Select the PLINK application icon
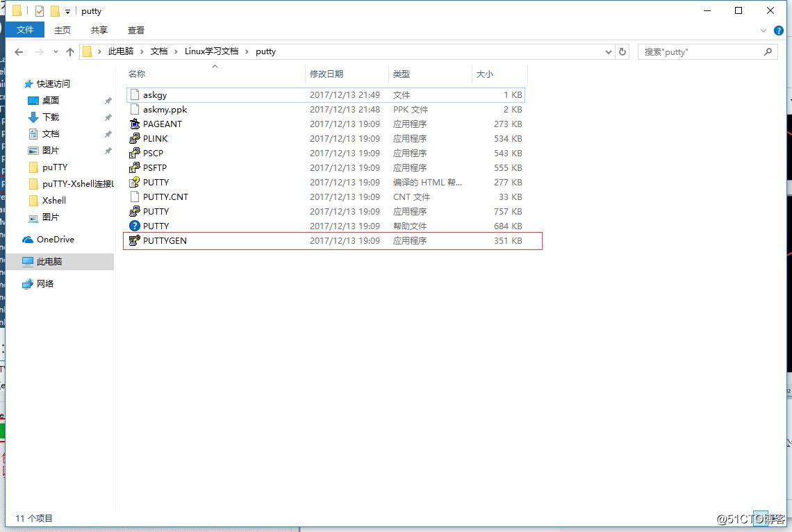 coord(134,139)
